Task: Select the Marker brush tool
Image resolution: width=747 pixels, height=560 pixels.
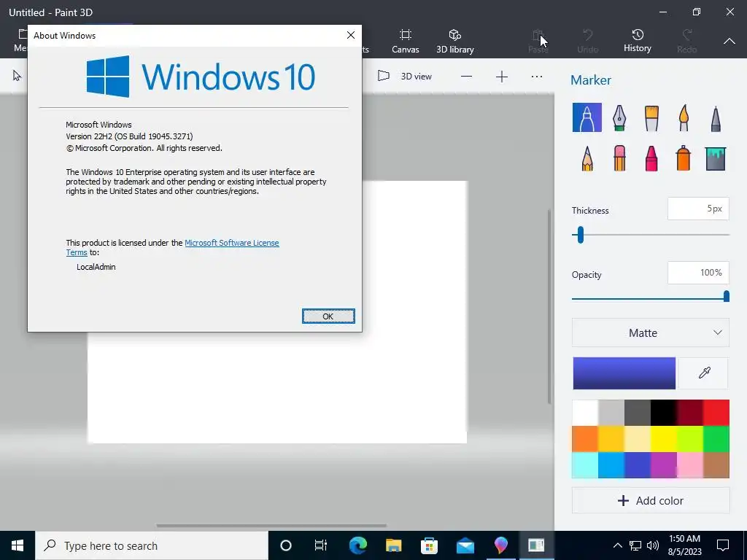Action: point(587,117)
